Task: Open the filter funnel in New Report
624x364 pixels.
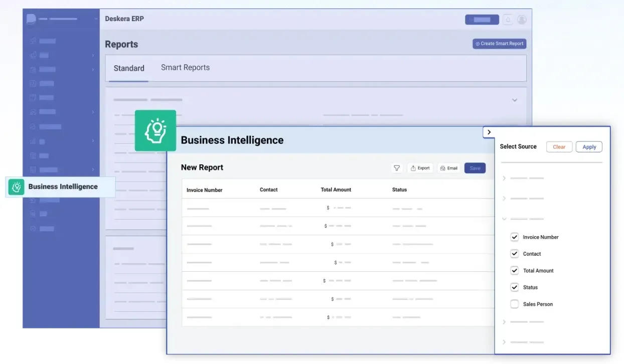Action: [397, 168]
